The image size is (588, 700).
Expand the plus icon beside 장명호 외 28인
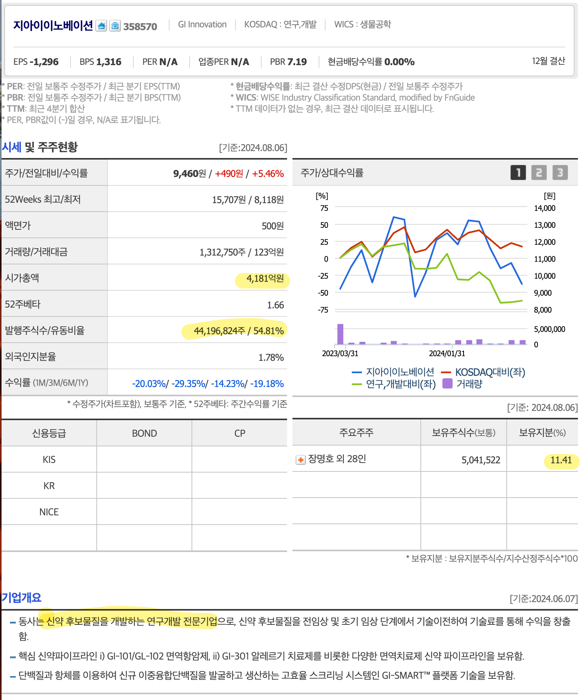click(301, 459)
